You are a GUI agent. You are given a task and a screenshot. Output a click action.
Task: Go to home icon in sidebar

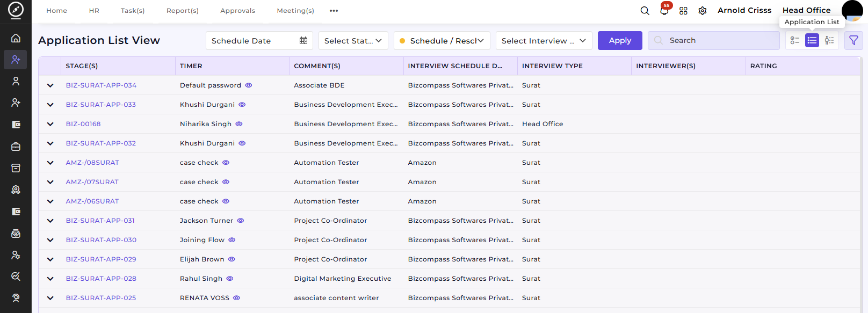point(16,38)
